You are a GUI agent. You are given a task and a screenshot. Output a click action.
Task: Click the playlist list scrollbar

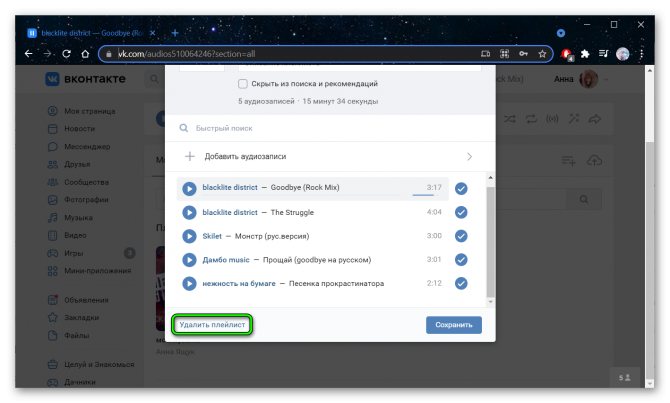(490, 242)
